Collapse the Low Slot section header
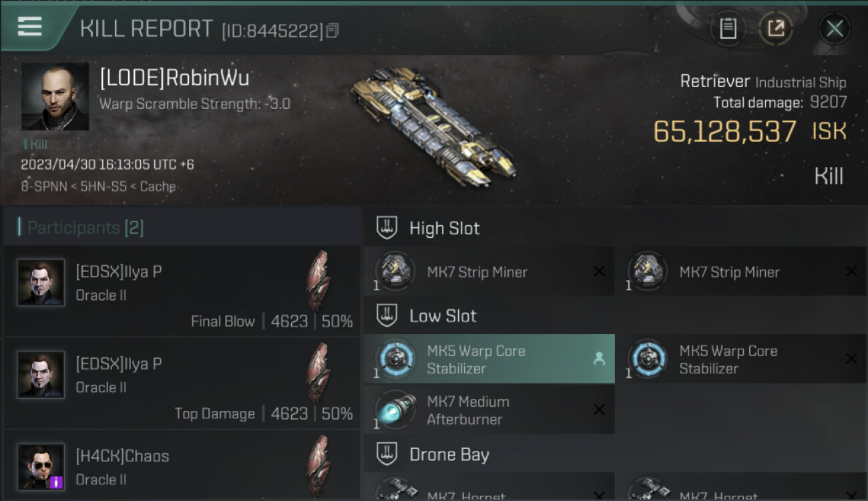This screenshot has height=501, width=868. click(615, 316)
